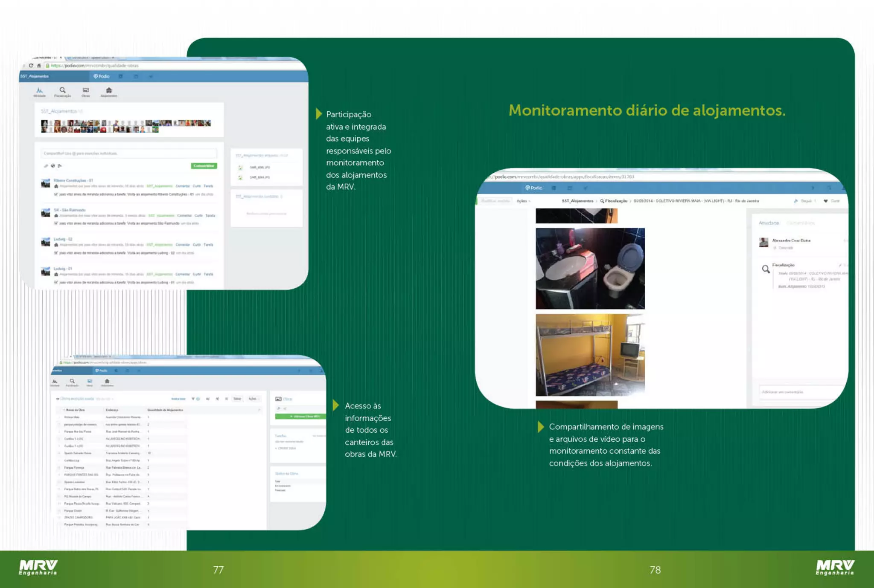Click the browser reload icon in top-left window
874x588 pixels.
pyautogui.click(x=31, y=66)
